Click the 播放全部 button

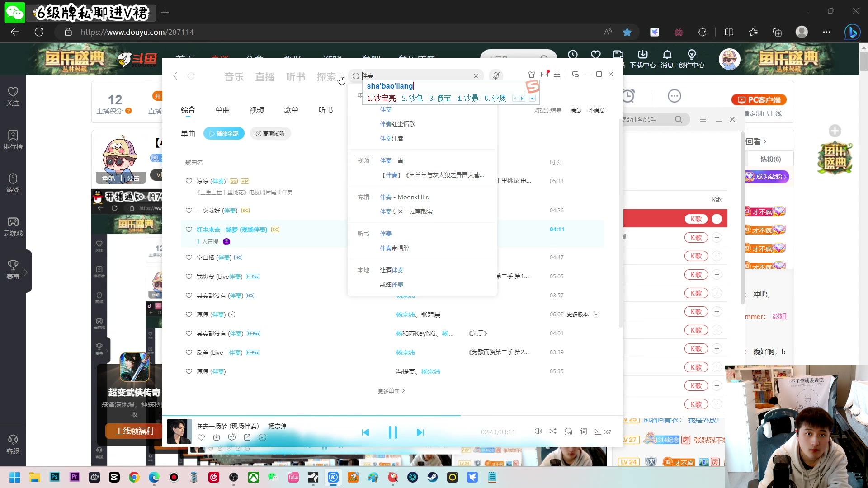click(224, 133)
